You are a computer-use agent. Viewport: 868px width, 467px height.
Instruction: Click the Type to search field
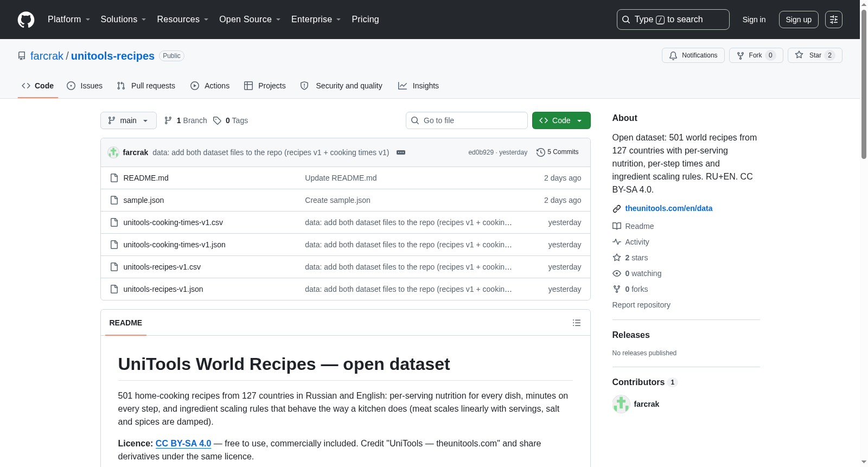[673, 20]
